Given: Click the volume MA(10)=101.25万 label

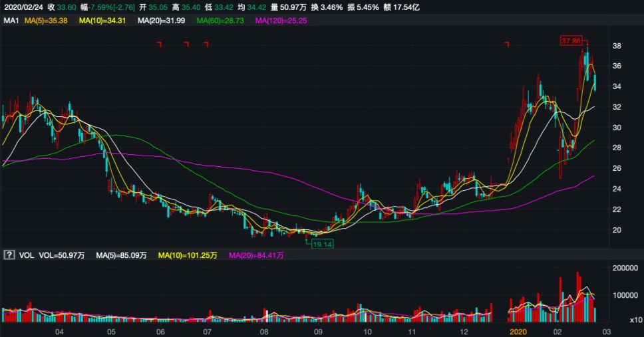Looking at the screenshot, I should pos(188,255).
